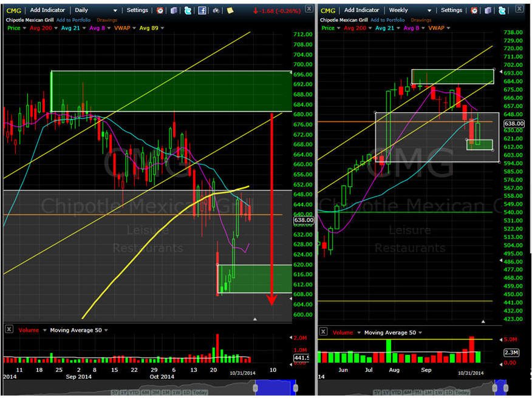
Task: Click the yellow sticky note icon
Action: point(230,10)
